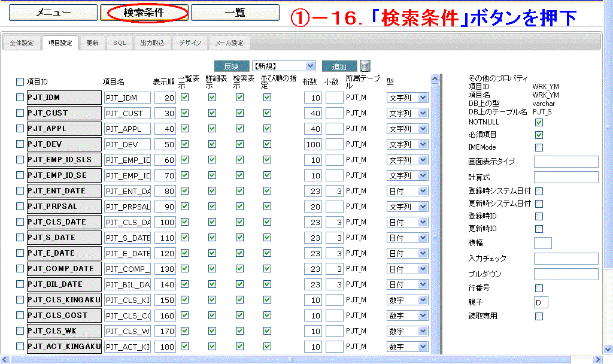Tick the select checkbox beside PJT_CUST
The width and height of the screenshot is (613, 364).
point(20,113)
